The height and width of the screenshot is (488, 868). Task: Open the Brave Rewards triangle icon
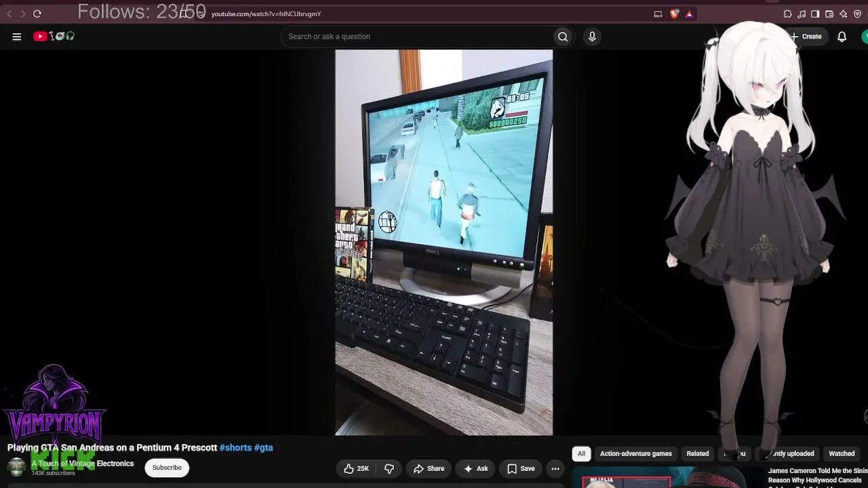689,14
